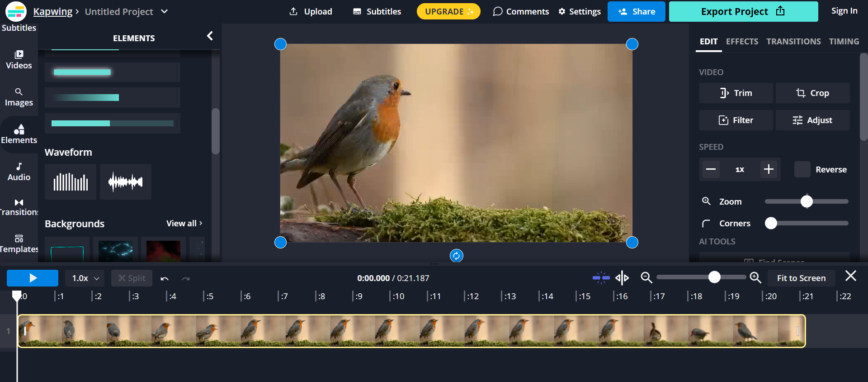Screen dimensions: 868x382
Task: Click the timeline zoom-out magnifier icon
Action: click(646, 277)
